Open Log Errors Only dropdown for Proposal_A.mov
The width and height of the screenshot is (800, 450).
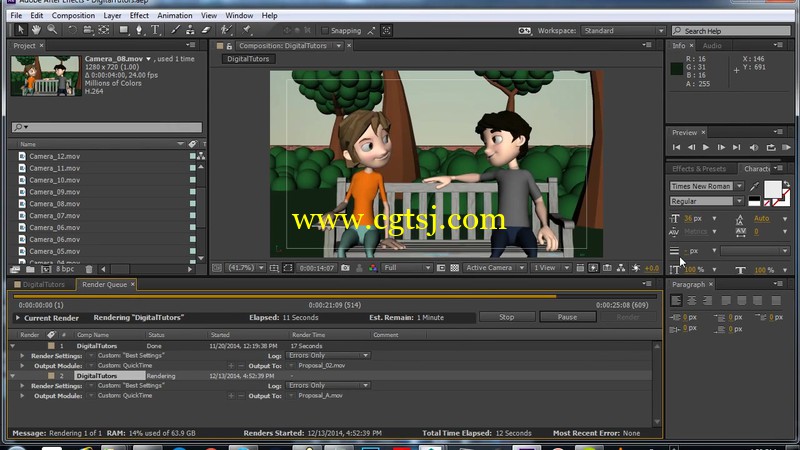coord(328,385)
